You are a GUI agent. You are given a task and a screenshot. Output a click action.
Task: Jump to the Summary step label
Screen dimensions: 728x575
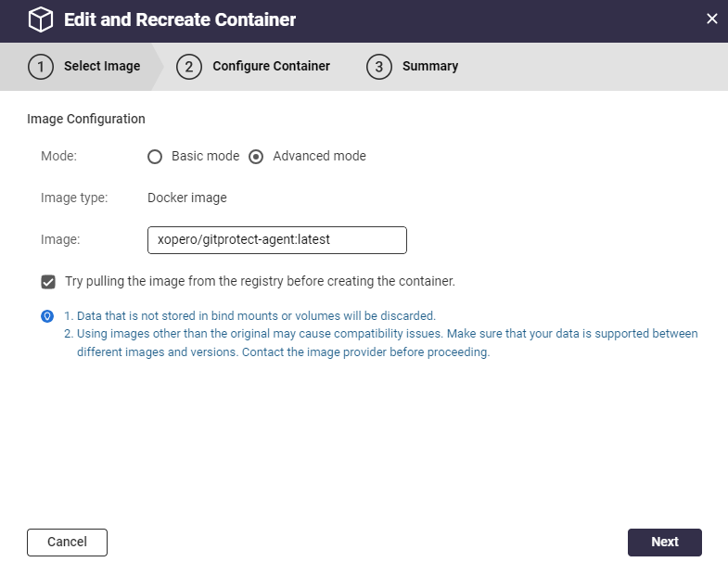coord(430,67)
